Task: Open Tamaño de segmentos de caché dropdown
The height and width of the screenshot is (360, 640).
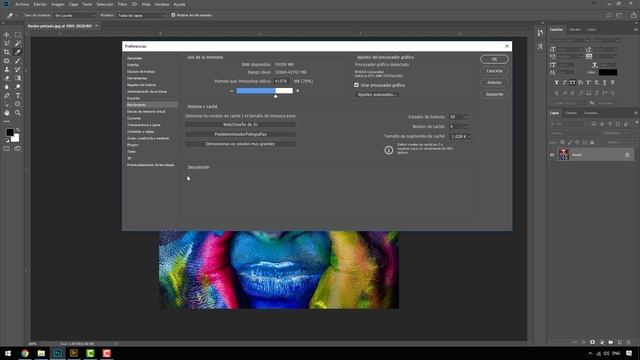Action: click(460, 136)
